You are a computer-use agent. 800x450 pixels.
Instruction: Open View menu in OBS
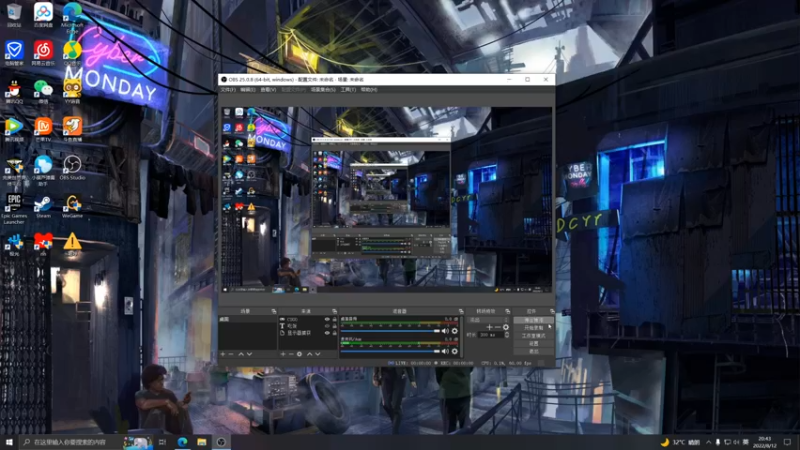coord(268,90)
